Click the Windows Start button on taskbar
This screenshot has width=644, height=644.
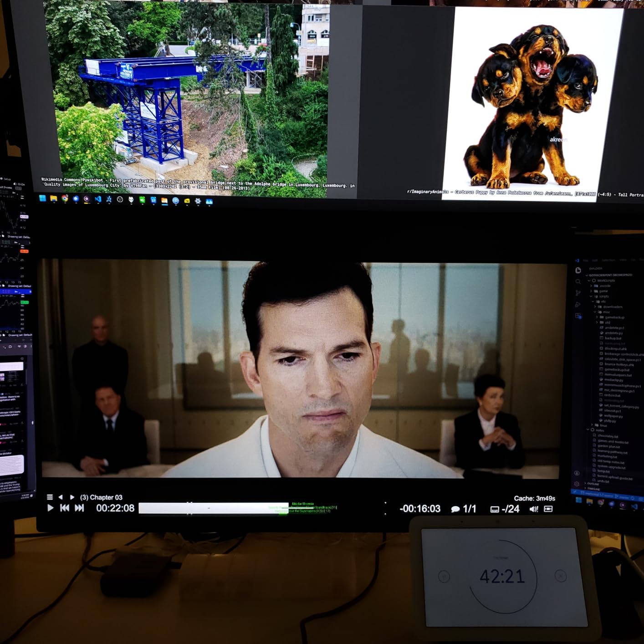coord(42,198)
